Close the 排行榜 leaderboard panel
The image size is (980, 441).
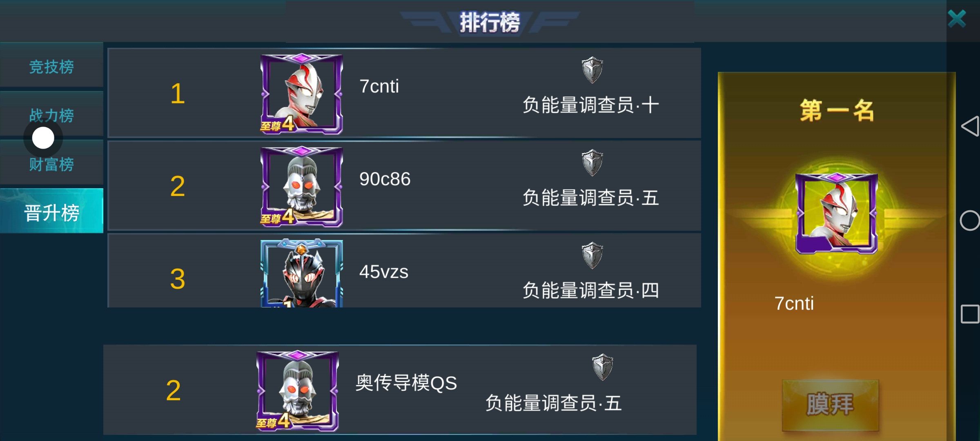tap(957, 19)
